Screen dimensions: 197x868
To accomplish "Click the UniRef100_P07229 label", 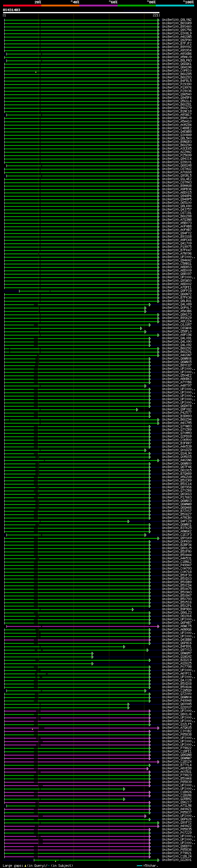I will (x=177, y=832).
